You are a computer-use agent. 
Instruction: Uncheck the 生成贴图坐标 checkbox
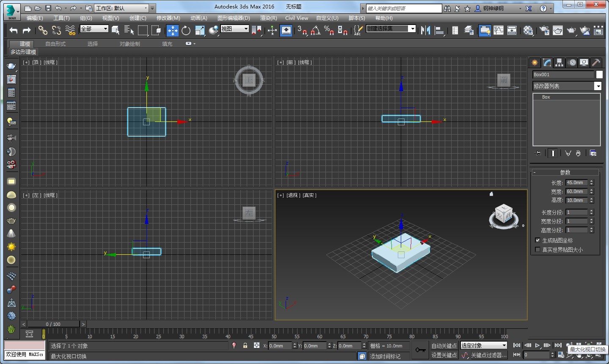coord(537,240)
